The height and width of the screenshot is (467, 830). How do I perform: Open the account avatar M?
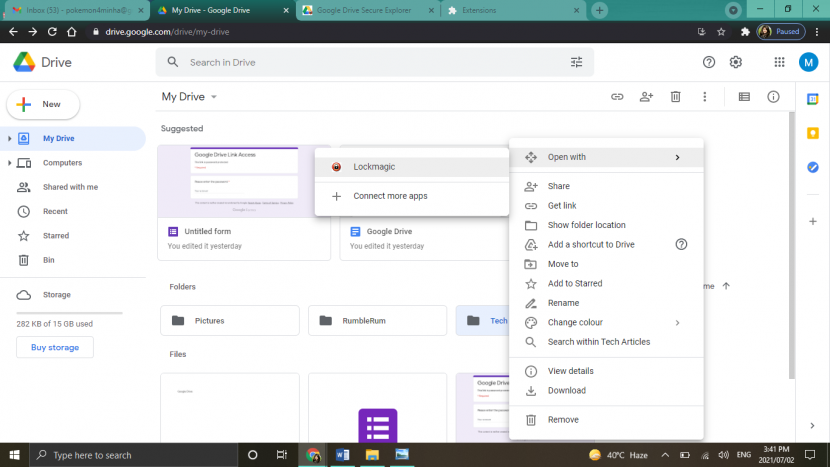808,62
